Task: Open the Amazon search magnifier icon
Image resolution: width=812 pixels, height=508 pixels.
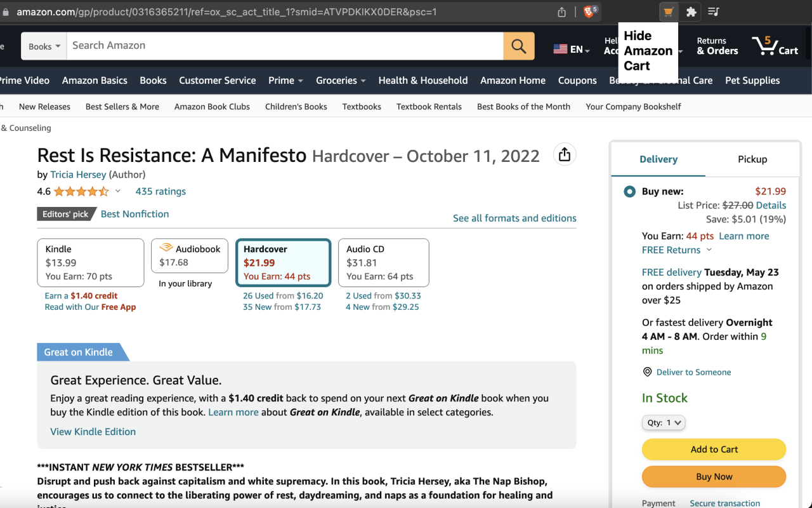Action: pos(518,46)
